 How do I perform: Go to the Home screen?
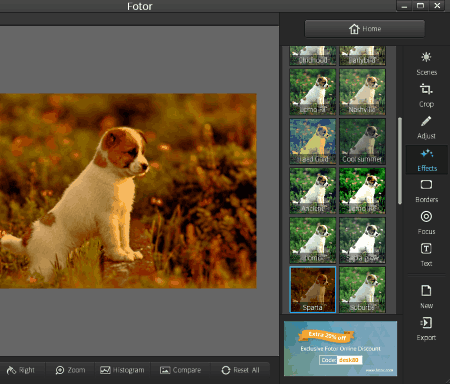pyautogui.click(x=365, y=29)
